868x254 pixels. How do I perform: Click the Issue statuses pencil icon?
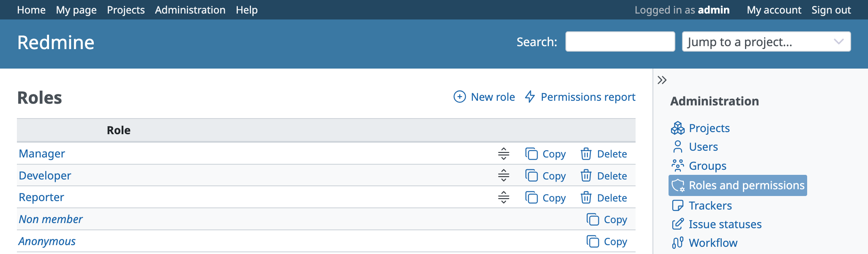(x=677, y=224)
